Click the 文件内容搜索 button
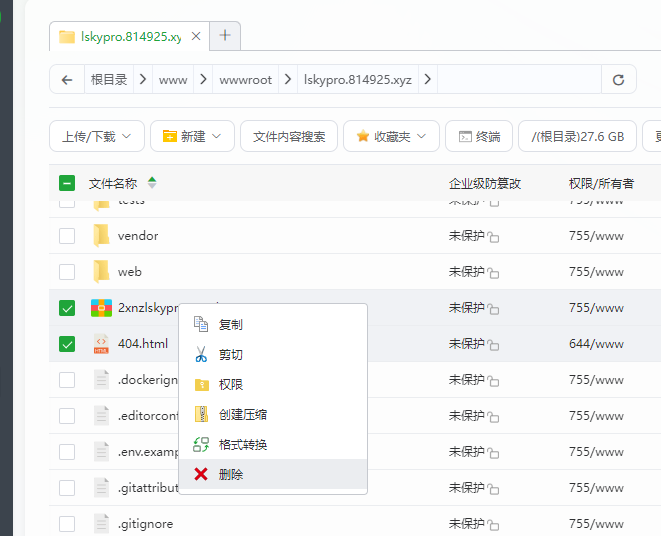This screenshot has width=661, height=536. [289, 136]
